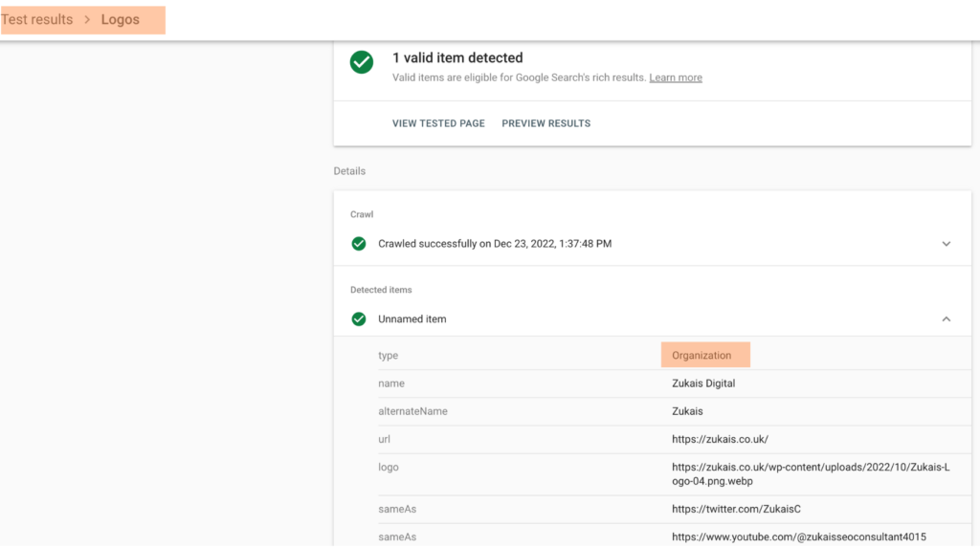This screenshot has width=980, height=548.
Task: Click the Zukais Digital name value
Action: [x=703, y=384]
